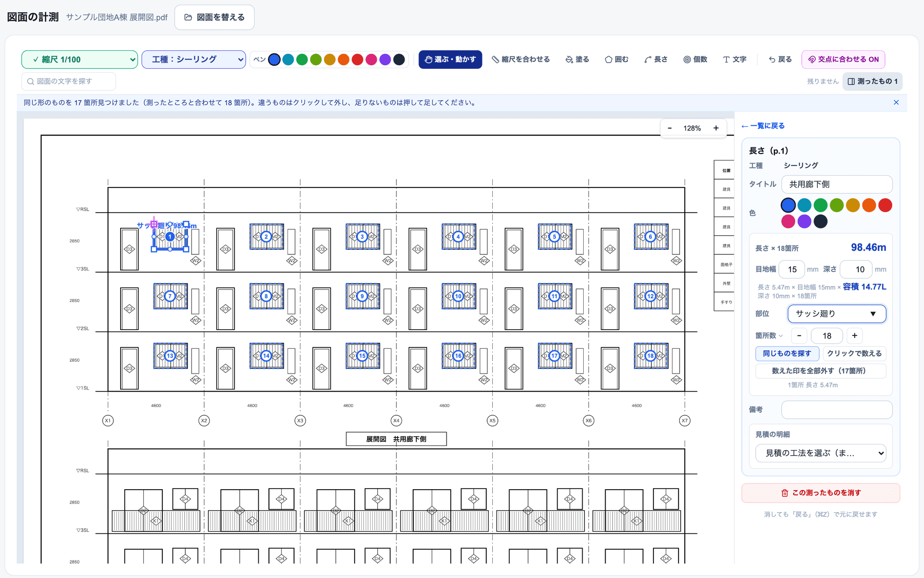Image resolution: width=924 pixels, height=578 pixels.
Task: Open the 測ったもの 1 panel button
Action: coord(873,81)
